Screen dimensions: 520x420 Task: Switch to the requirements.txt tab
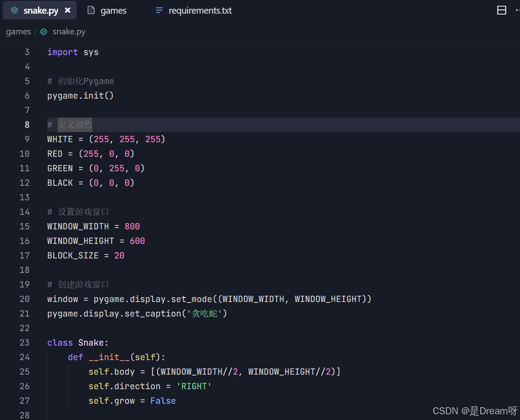click(200, 11)
